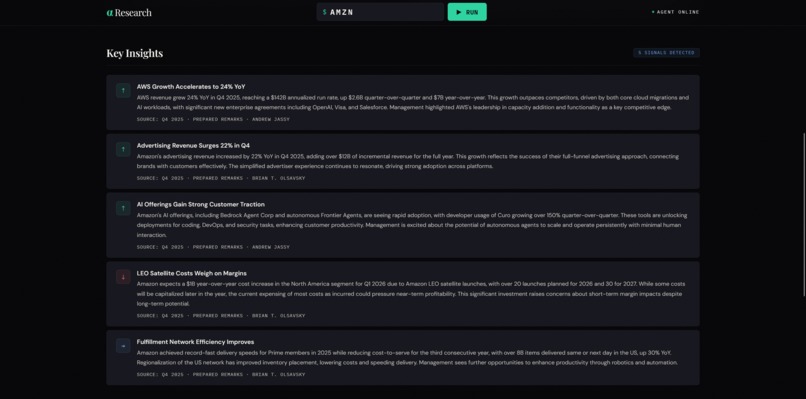Click the dollar sign prefix in ticker field
The width and height of the screenshot is (806, 399).
pyautogui.click(x=325, y=12)
